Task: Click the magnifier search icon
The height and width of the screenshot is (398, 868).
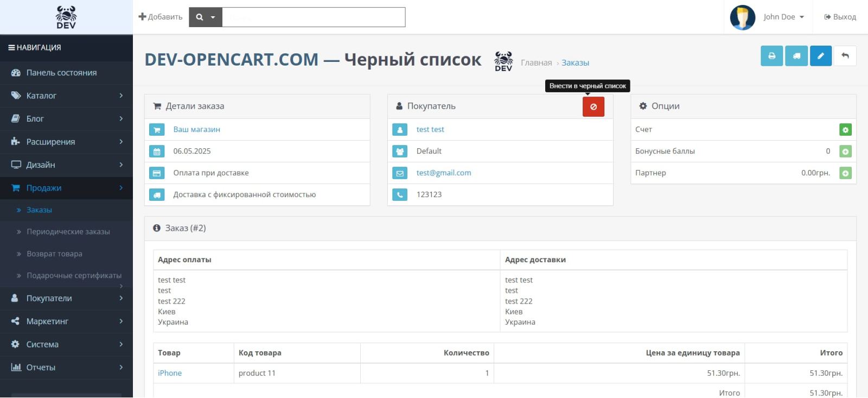Action: [200, 17]
